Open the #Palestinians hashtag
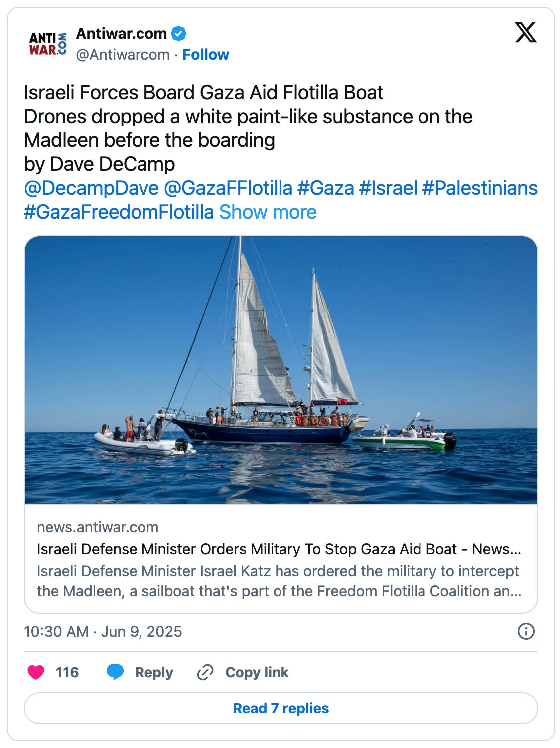This screenshot has width=560, height=748. coord(480,188)
